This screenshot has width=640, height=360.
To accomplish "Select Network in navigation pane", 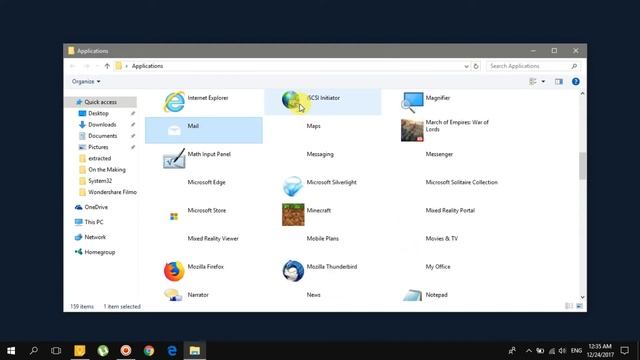I will tap(95, 237).
